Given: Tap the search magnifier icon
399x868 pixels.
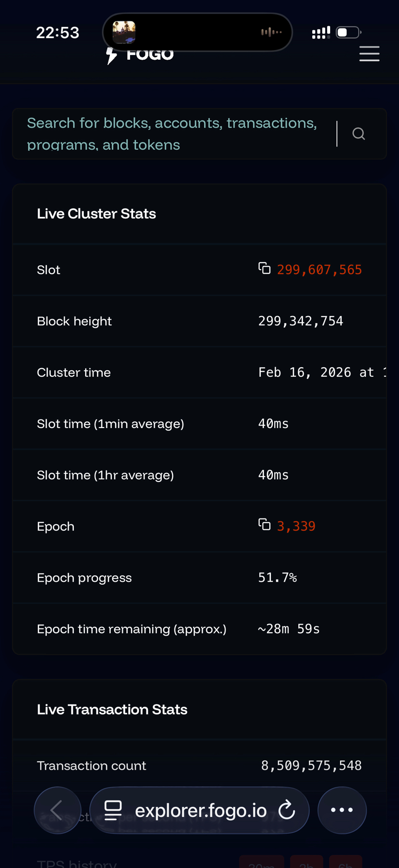Looking at the screenshot, I should [x=359, y=134].
